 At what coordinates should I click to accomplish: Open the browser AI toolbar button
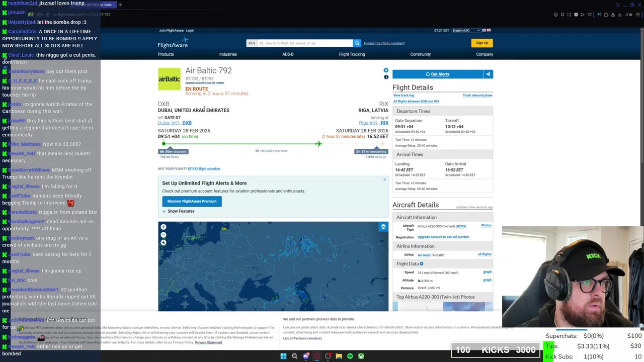tap(629, 15)
